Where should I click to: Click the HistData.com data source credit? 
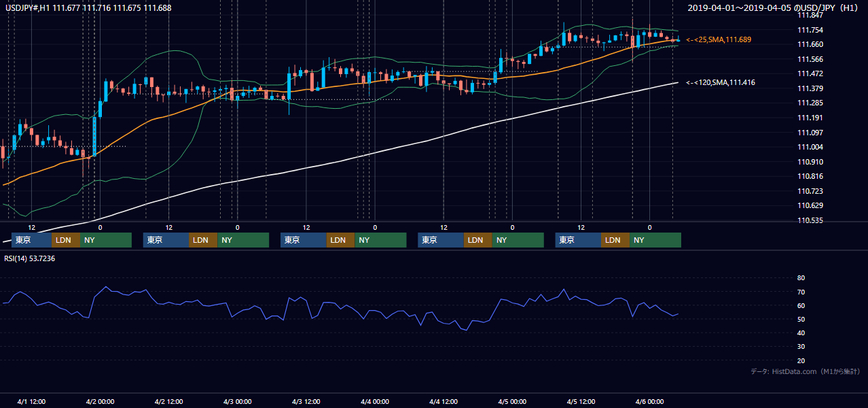coord(806,371)
